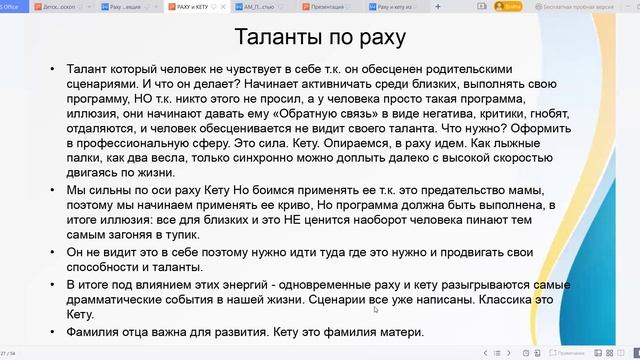The height and width of the screenshot is (360, 640).
Task: Click the slide export icon in status bar
Action: point(537,353)
